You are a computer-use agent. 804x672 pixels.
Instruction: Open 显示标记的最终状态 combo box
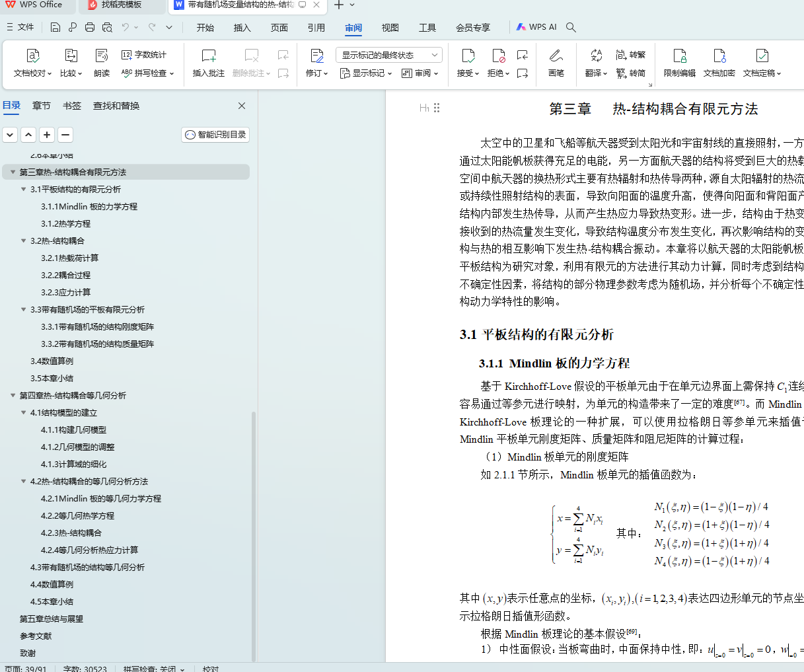point(388,55)
